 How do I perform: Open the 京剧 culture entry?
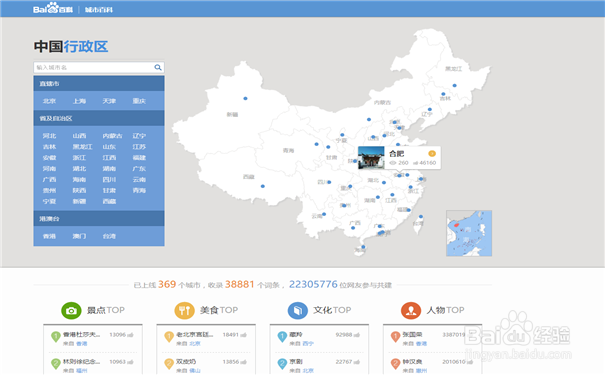296,361
